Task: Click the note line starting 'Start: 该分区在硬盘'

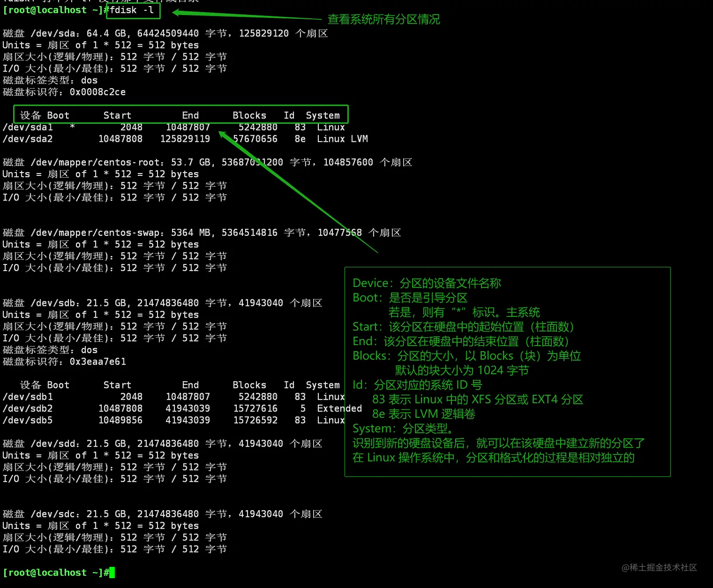Action: [463, 327]
